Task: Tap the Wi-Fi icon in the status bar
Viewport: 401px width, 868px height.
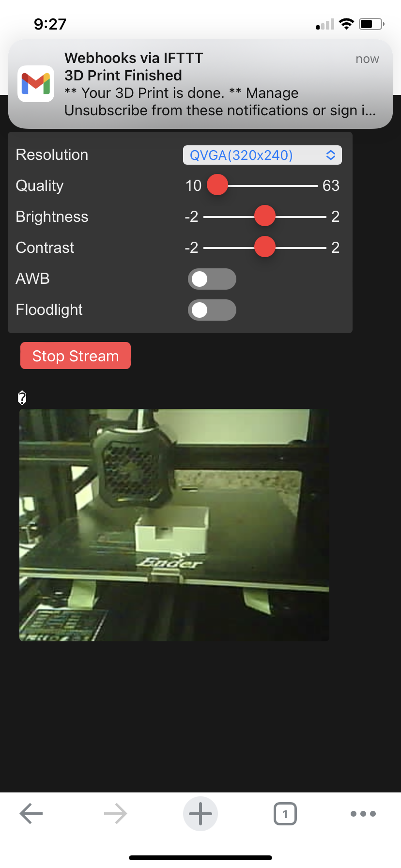Action: click(x=346, y=24)
